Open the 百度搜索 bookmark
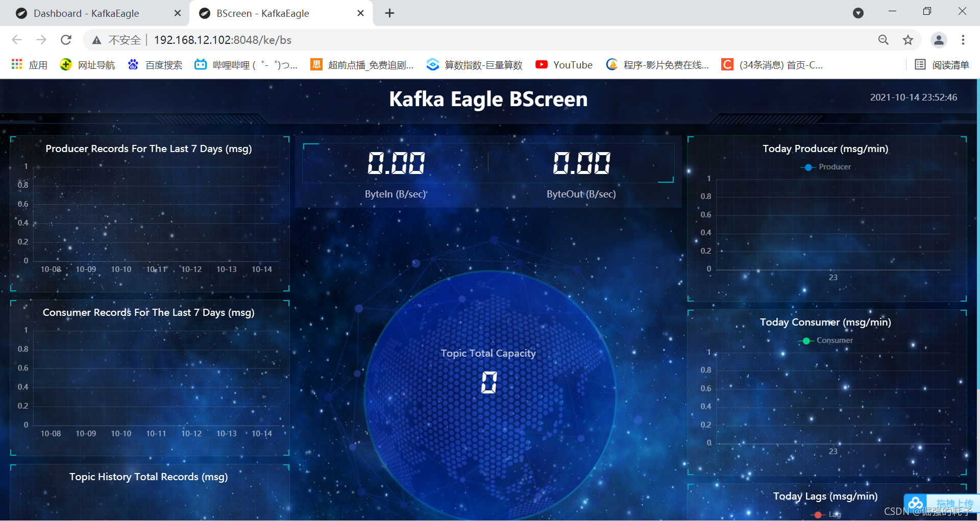The height and width of the screenshot is (521, 980). (155, 65)
